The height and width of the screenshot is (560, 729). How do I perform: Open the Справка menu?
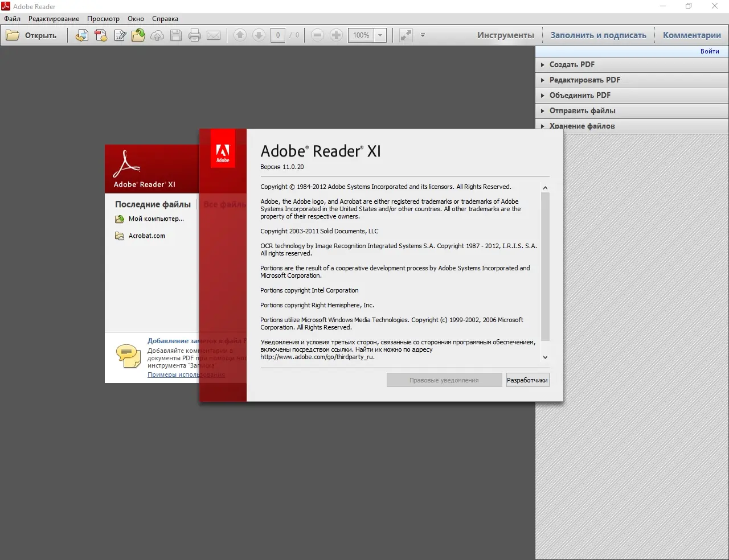click(165, 18)
